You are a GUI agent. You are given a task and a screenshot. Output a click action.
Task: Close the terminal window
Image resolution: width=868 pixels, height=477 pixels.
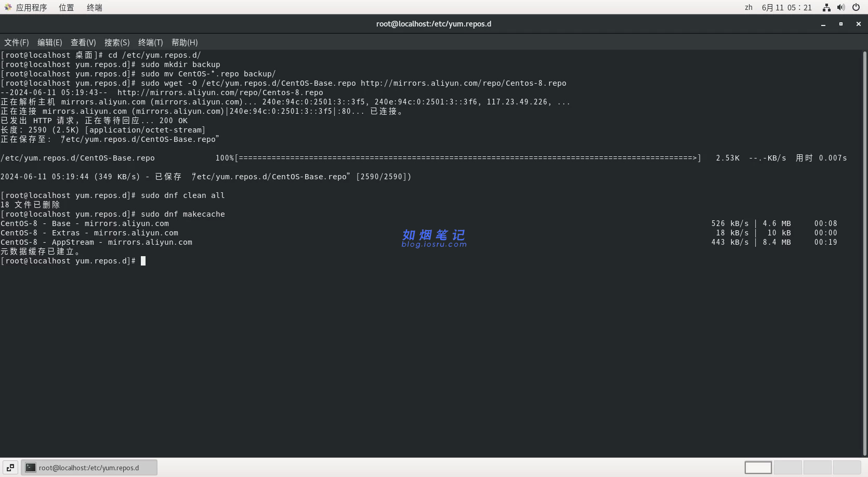[859, 24]
